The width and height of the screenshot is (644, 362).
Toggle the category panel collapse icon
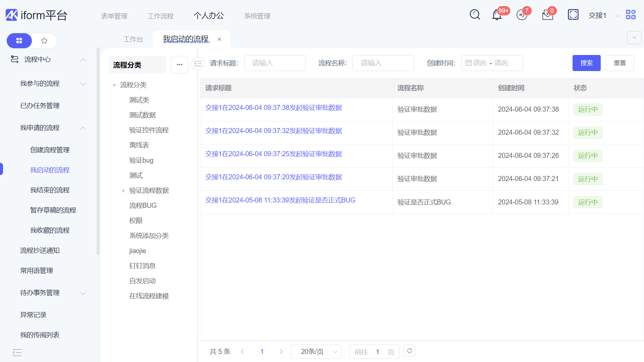tap(198, 63)
